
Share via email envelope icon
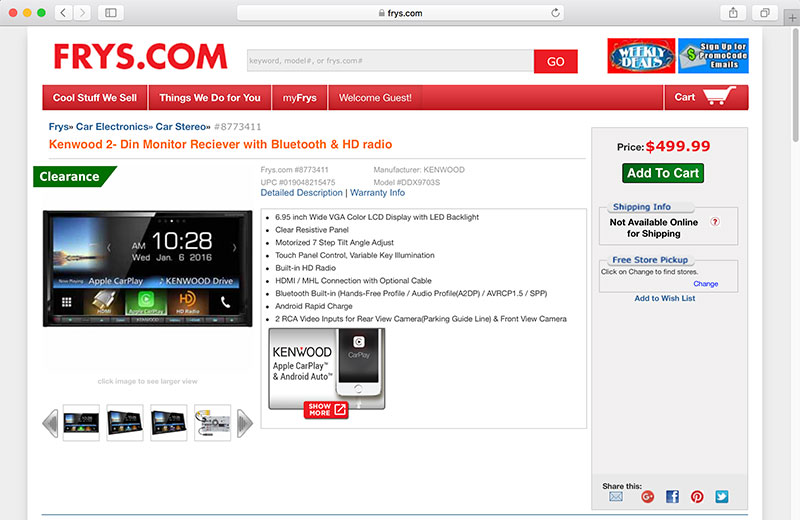click(616, 497)
